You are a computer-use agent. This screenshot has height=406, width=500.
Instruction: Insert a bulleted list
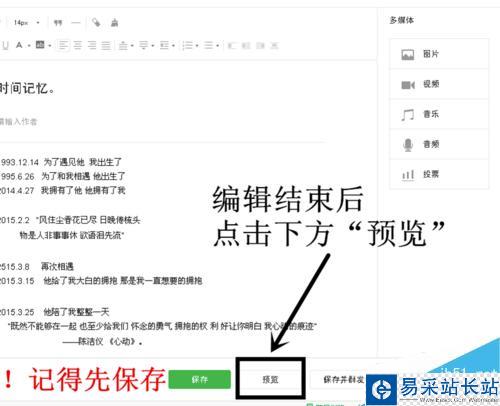click(x=208, y=45)
